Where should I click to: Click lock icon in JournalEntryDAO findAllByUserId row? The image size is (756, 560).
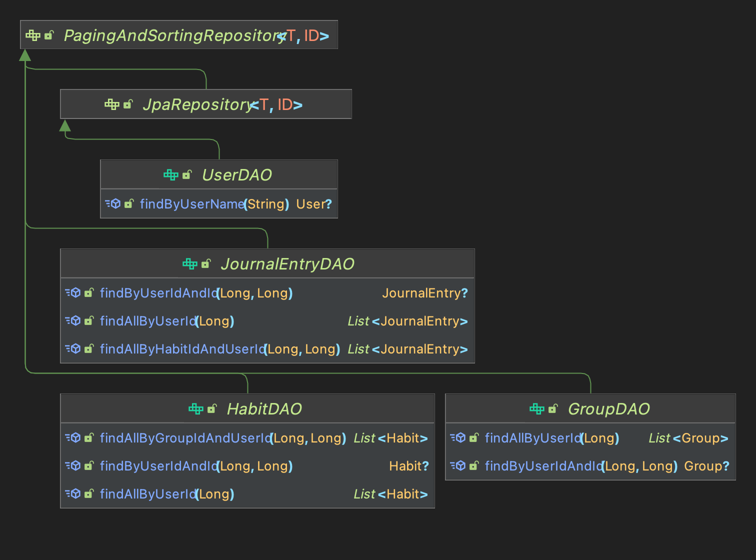(x=89, y=320)
